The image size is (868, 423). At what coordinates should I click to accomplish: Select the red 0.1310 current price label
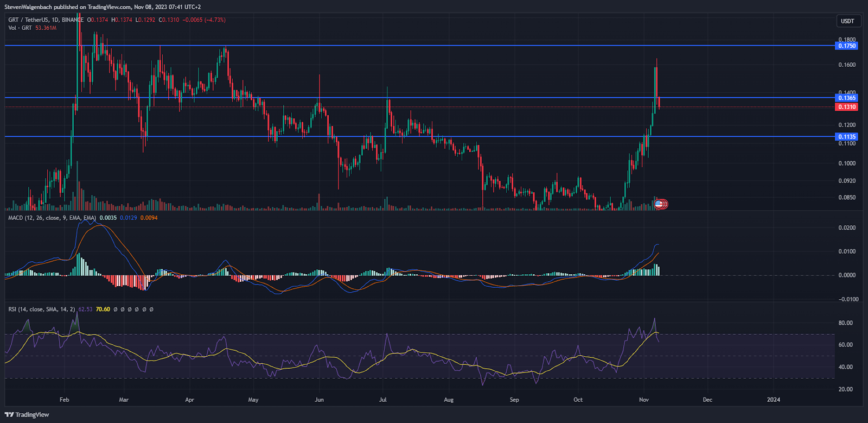pos(847,107)
